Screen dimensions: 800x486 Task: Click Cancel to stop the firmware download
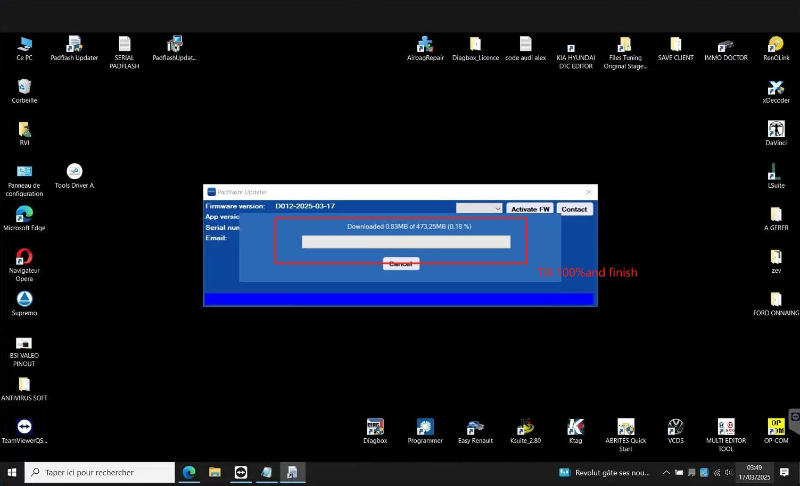click(400, 264)
